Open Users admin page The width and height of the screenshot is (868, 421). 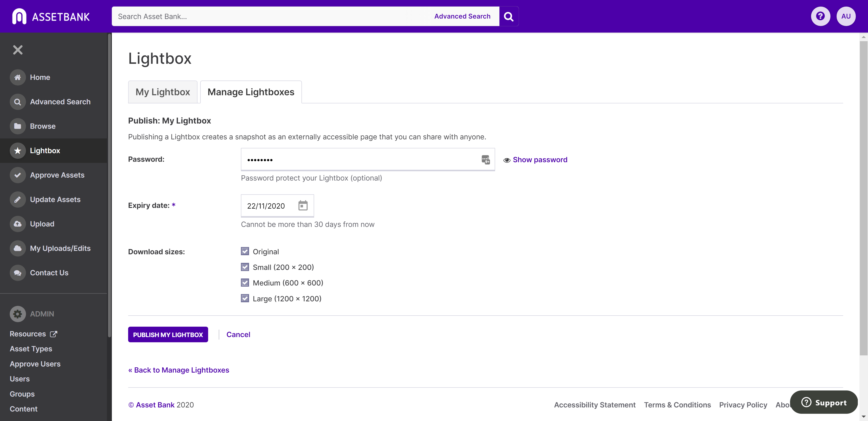click(x=19, y=379)
